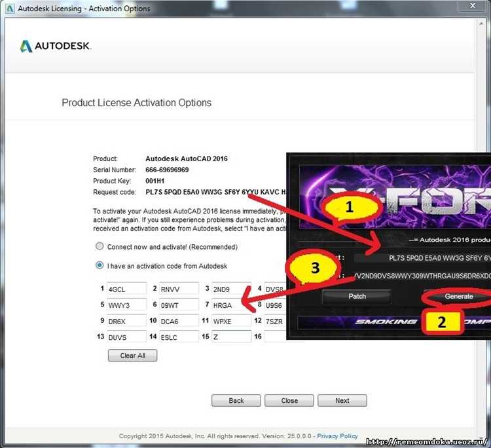
Task: Click activation field 9 containing DR6X
Action: pyautogui.click(x=126, y=321)
